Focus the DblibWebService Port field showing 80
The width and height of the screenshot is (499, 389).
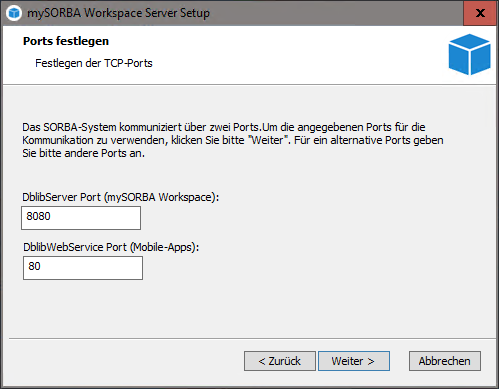point(83,268)
